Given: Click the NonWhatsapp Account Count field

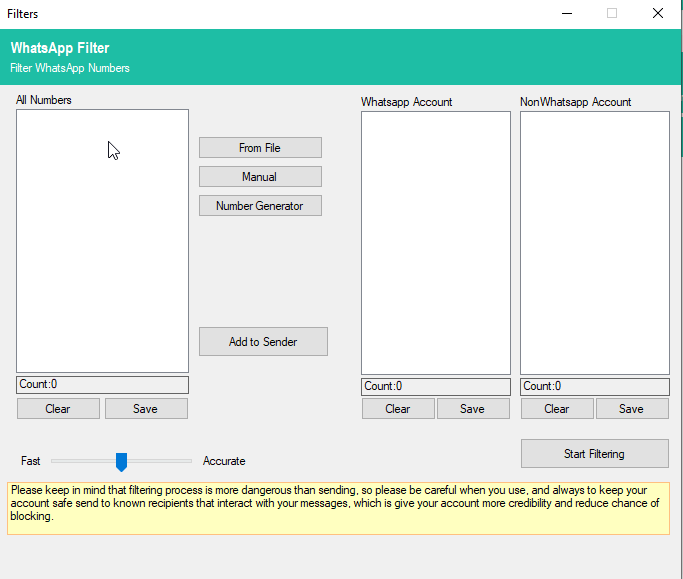Looking at the screenshot, I should pyautogui.click(x=594, y=386).
